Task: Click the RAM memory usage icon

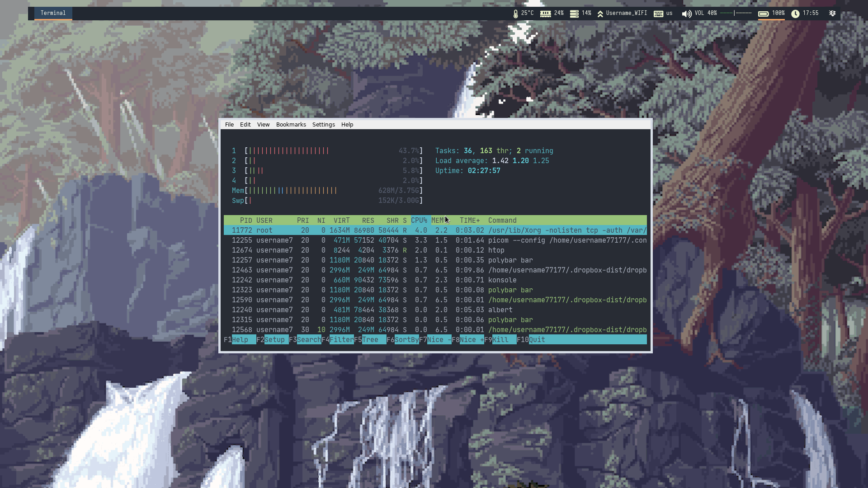Action: [545, 14]
